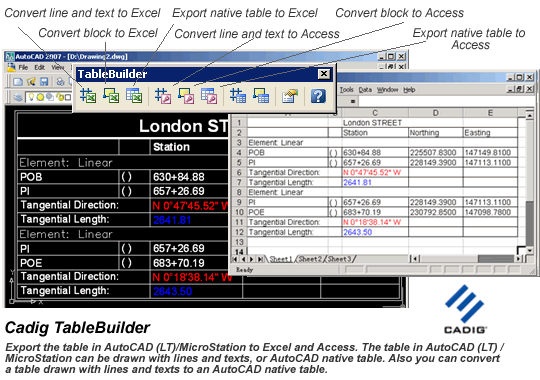Screen dimensions: 540x380
Task: Click Excel cell 'Northing'
Action: (x=436, y=133)
